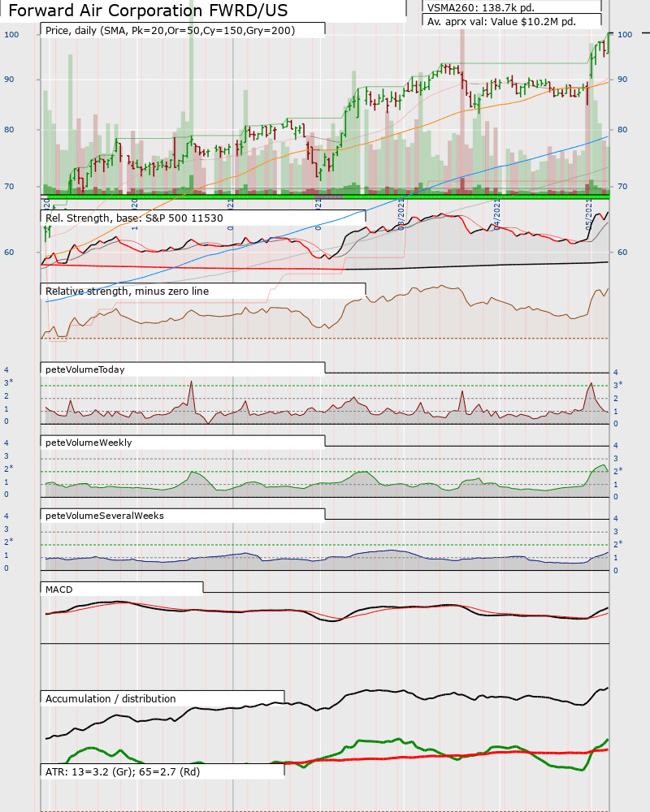Image resolution: width=650 pixels, height=812 pixels.
Task: Click the 100 label on the left price axis
Action: pyautogui.click(x=11, y=34)
